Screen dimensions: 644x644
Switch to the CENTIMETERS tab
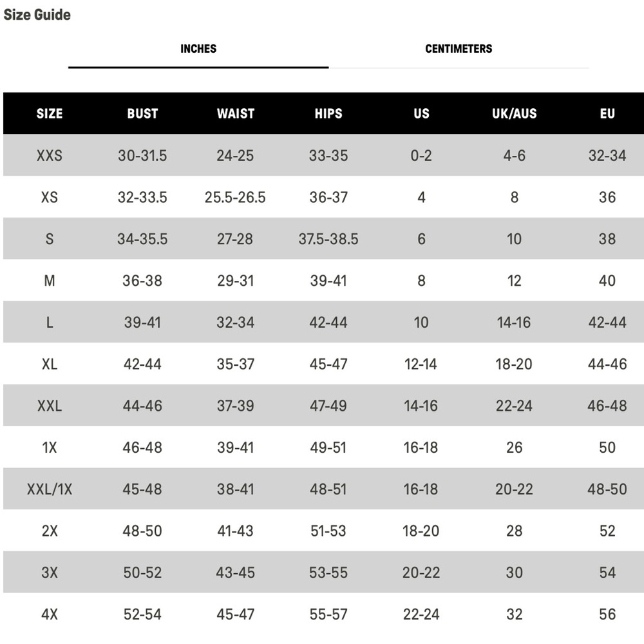[x=459, y=49]
